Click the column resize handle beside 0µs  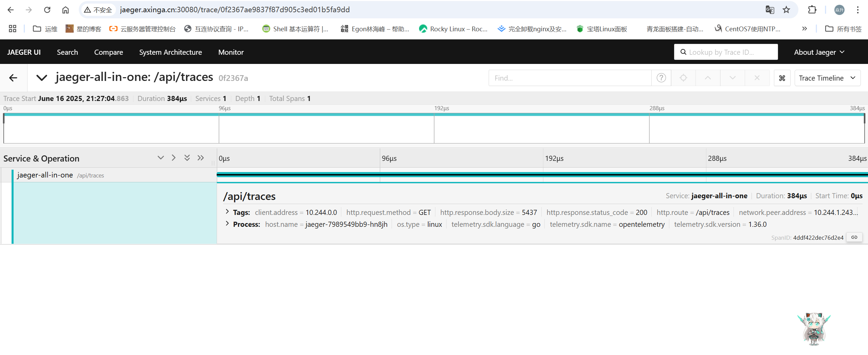tap(213, 163)
